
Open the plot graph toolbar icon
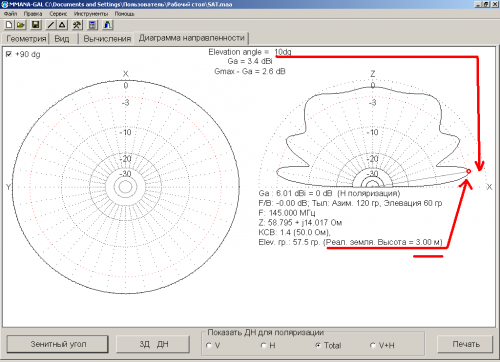[x=108, y=25]
